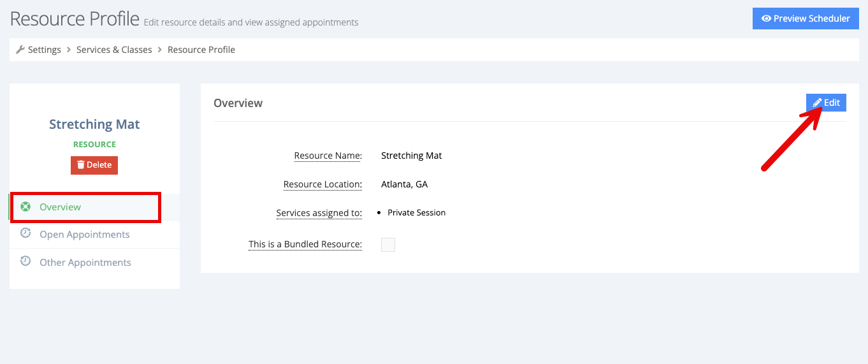Click the Private Session service entry
This screenshot has height=364, width=868.
(416, 213)
